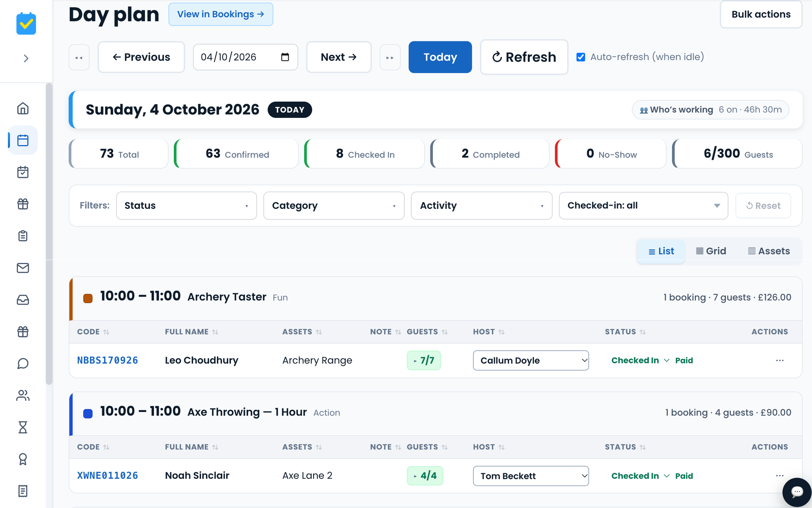Viewport: 812px width, 508px height.
Task: Open the live chat bubble widget
Action: click(x=797, y=492)
